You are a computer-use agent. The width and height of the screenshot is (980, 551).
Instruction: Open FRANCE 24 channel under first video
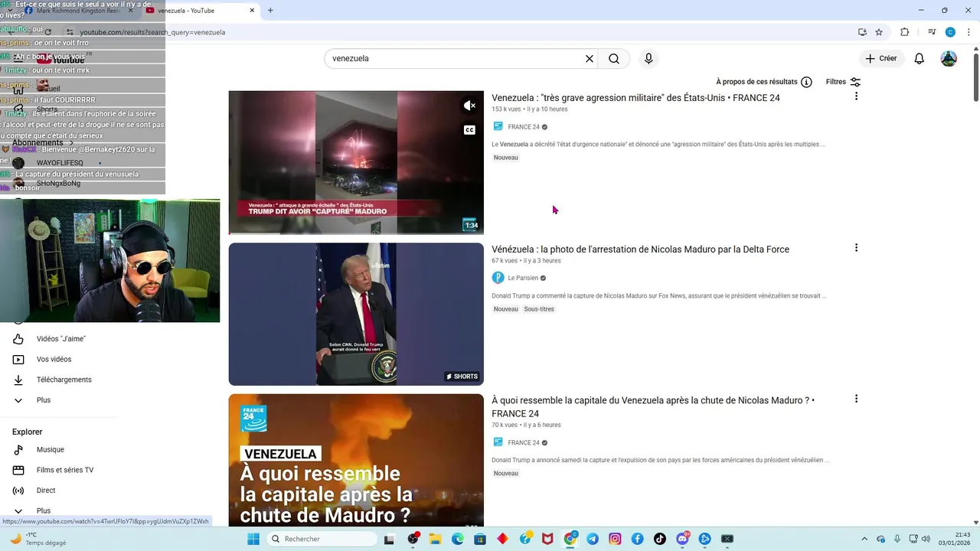(524, 127)
